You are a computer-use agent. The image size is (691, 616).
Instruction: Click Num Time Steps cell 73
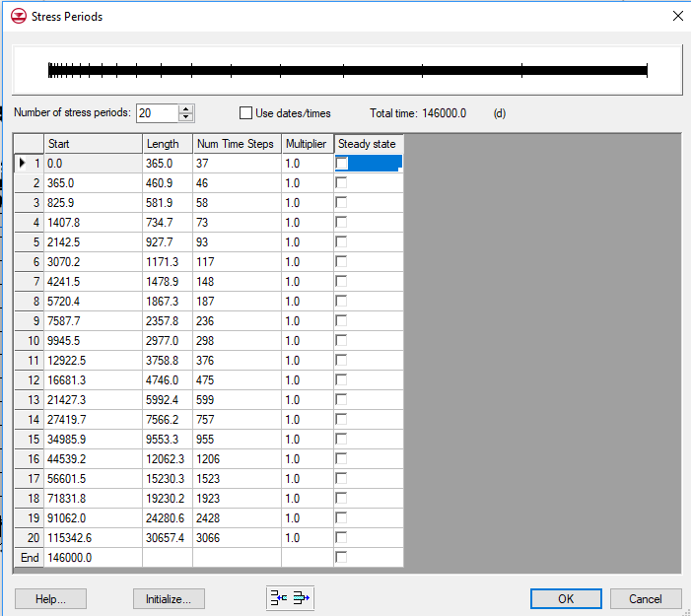point(238,222)
